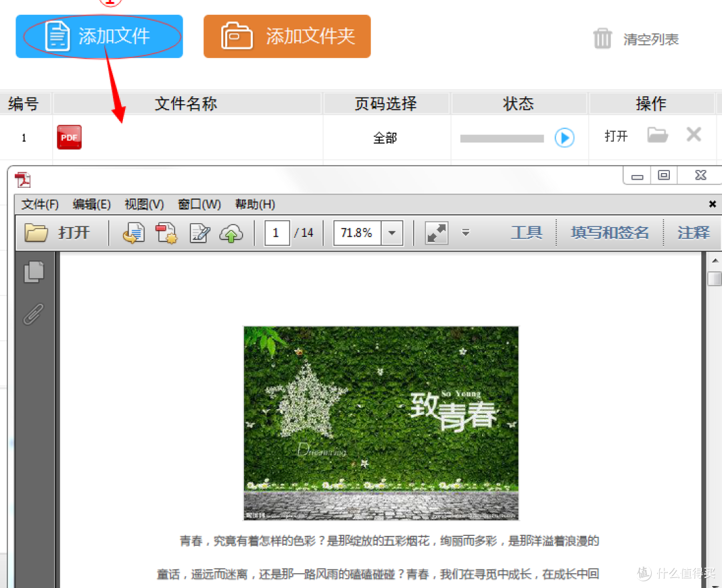
Task: Click the 操作 column header
Action: (650, 104)
